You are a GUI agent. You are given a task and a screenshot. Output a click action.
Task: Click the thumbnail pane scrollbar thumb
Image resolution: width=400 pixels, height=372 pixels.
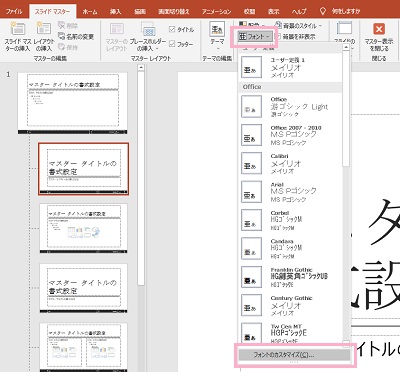pos(141,178)
